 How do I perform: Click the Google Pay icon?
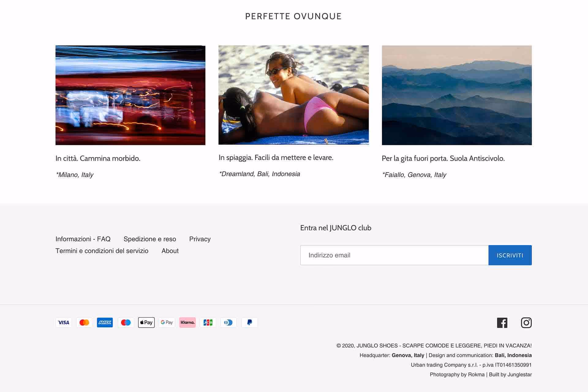coord(167,322)
